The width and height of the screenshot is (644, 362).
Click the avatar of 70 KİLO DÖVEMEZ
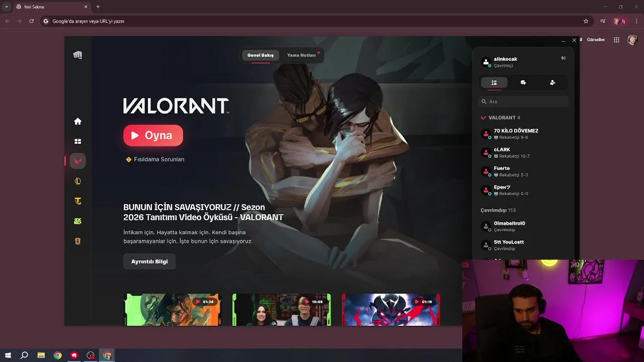click(x=486, y=134)
